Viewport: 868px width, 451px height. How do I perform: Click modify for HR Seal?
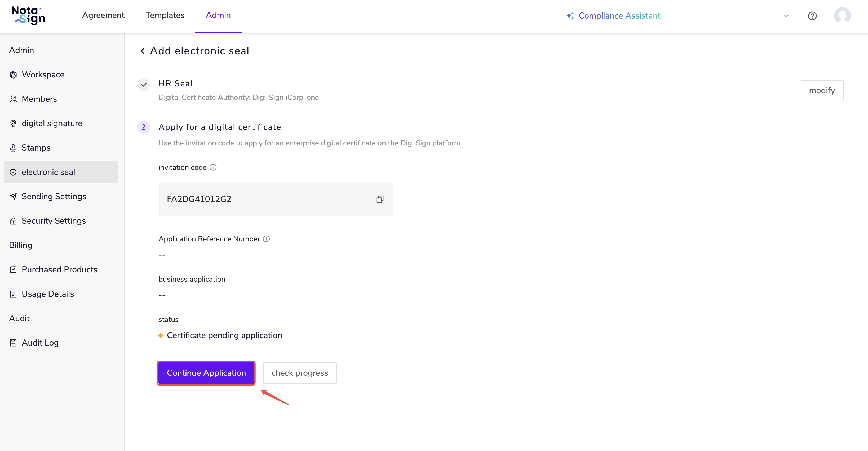(821, 90)
